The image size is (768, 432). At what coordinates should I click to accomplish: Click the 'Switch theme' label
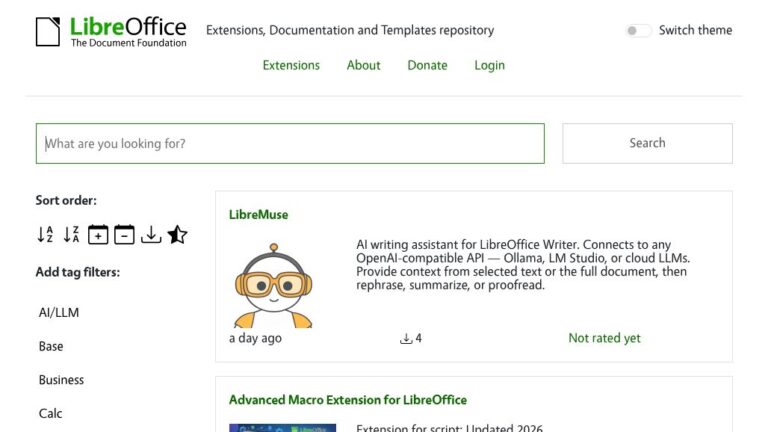[x=695, y=30]
